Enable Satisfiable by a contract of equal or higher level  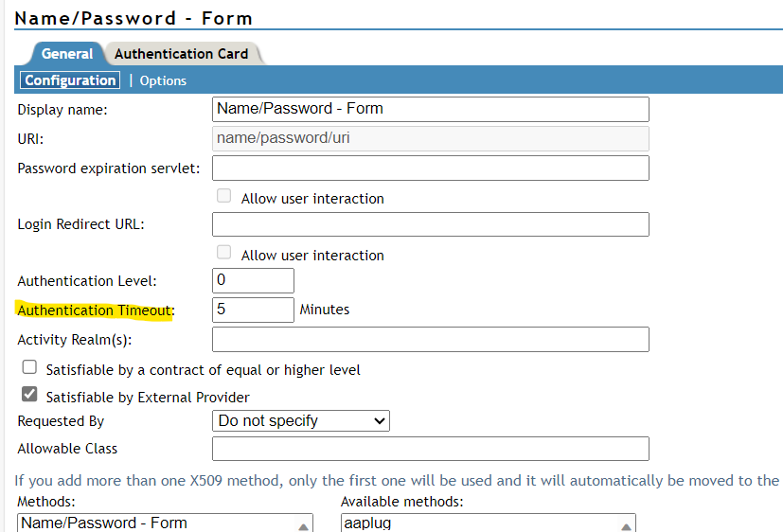[29, 368]
